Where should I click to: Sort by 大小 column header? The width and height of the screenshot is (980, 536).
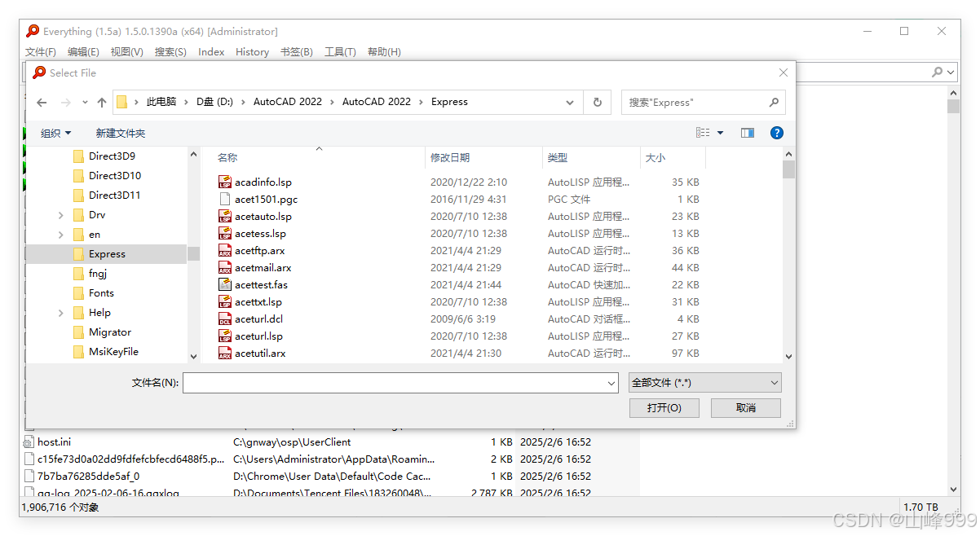pos(673,158)
